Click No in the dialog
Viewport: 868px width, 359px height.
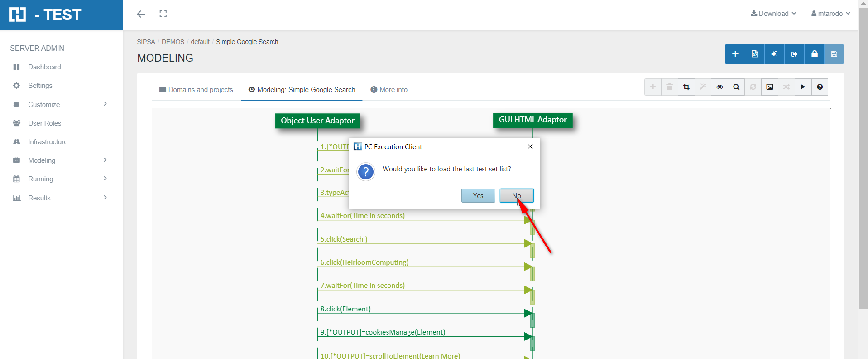(x=516, y=196)
